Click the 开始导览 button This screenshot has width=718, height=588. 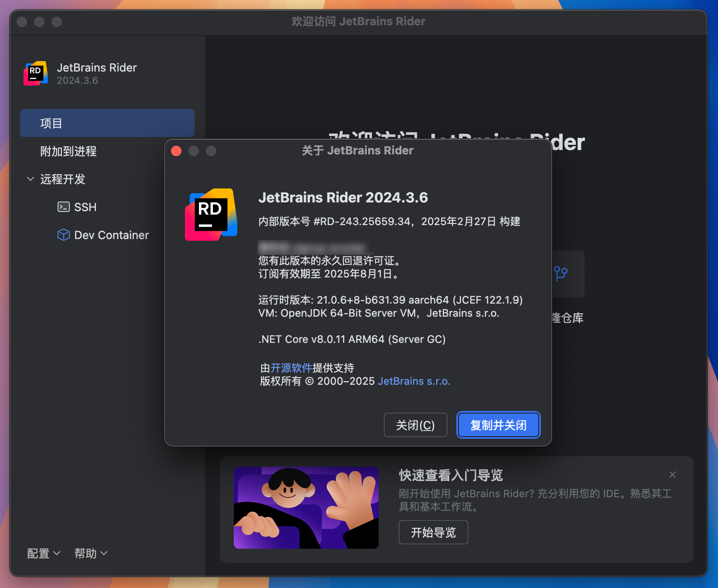pyautogui.click(x=433, y=532)
